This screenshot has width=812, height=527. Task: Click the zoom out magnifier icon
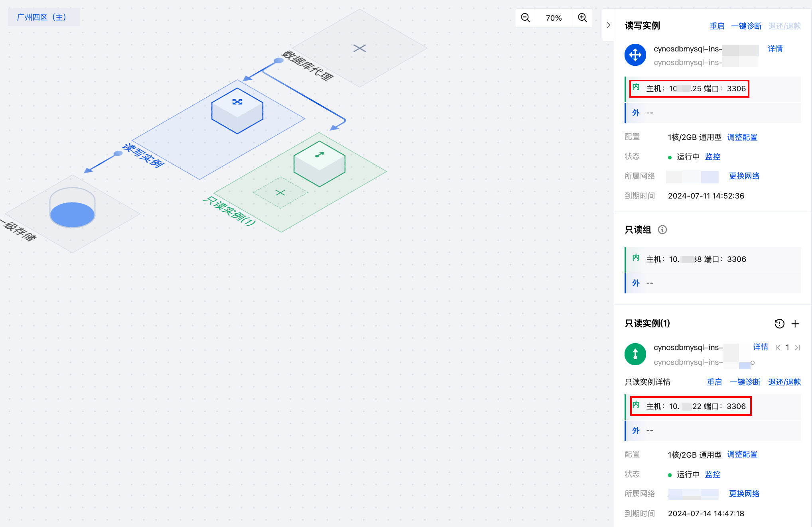pyautogui.click(x=525, y=18)
